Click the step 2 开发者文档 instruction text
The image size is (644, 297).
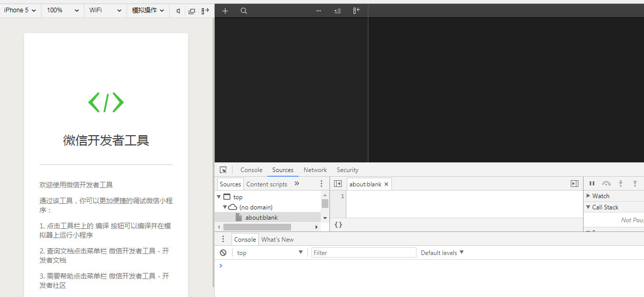tap(104, 256)
